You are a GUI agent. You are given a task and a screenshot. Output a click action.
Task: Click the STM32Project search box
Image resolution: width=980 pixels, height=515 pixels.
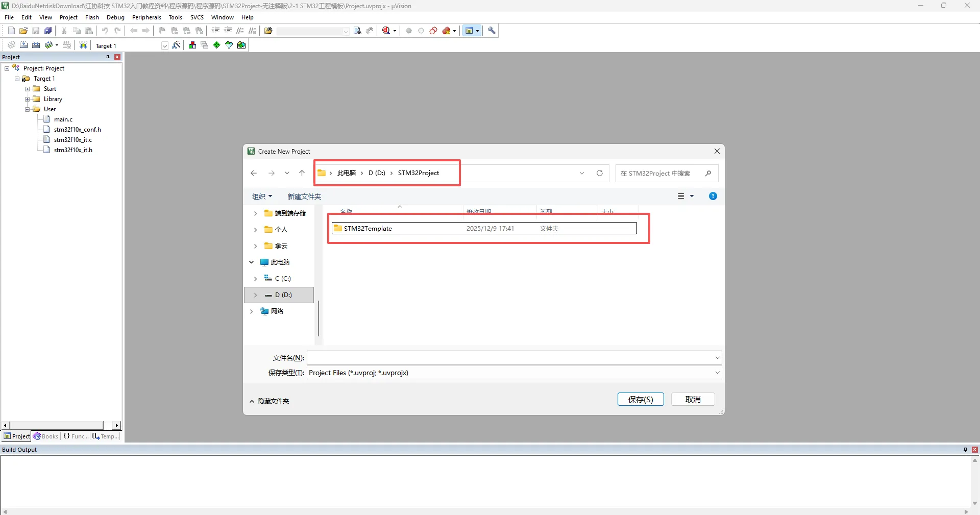(667, 173)
